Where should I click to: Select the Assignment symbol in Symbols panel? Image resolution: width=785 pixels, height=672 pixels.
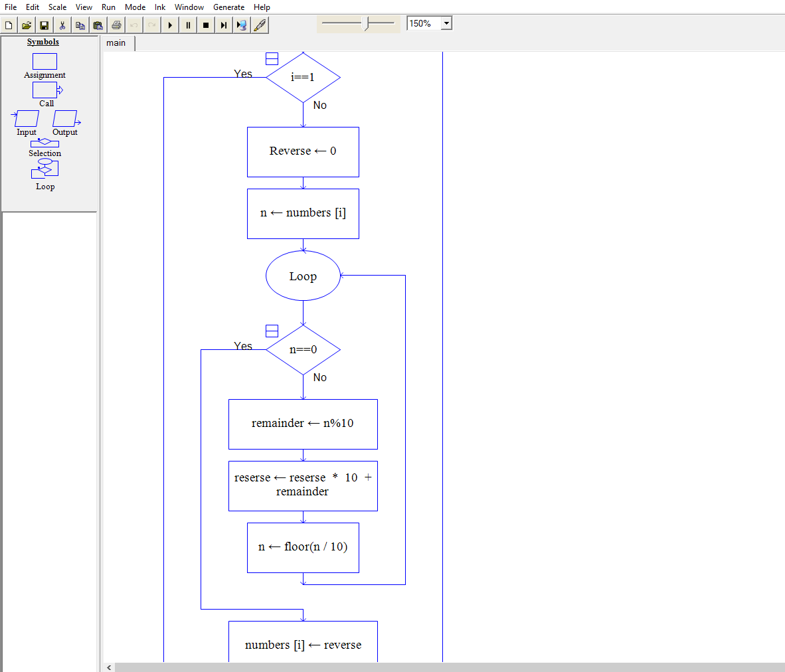[x=44, y=61]
